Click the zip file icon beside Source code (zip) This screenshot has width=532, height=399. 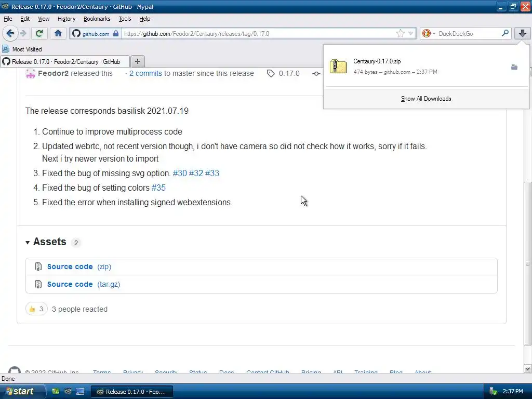click(38, 267)
